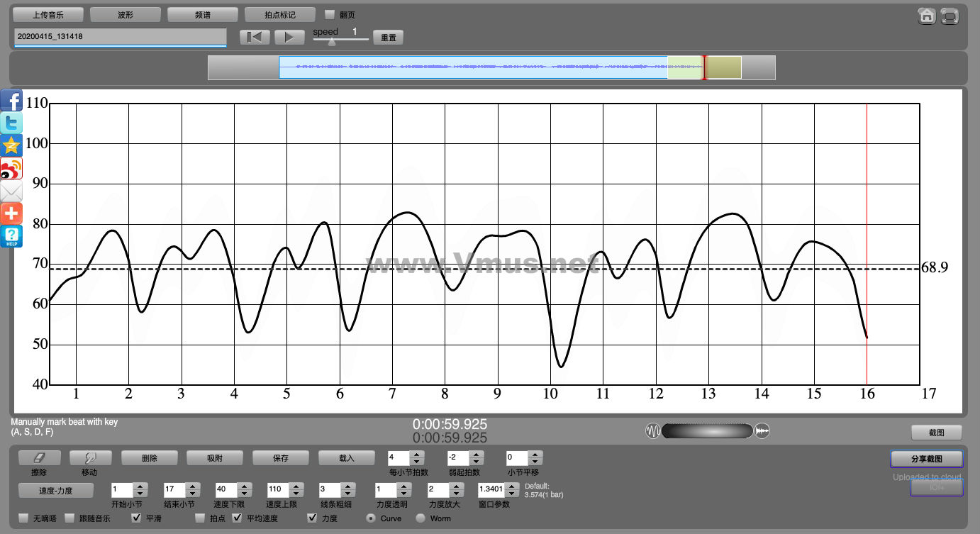
Task: Click the 上传音乐 upload button
Action: [x=48, y=14]
